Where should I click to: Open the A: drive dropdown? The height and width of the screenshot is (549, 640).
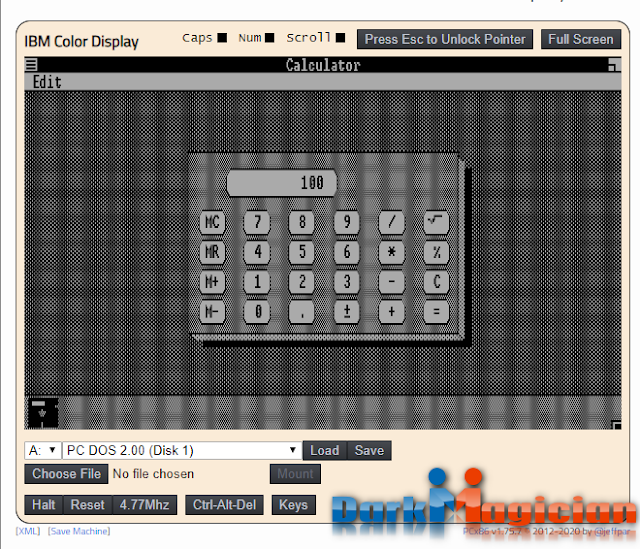43,451
